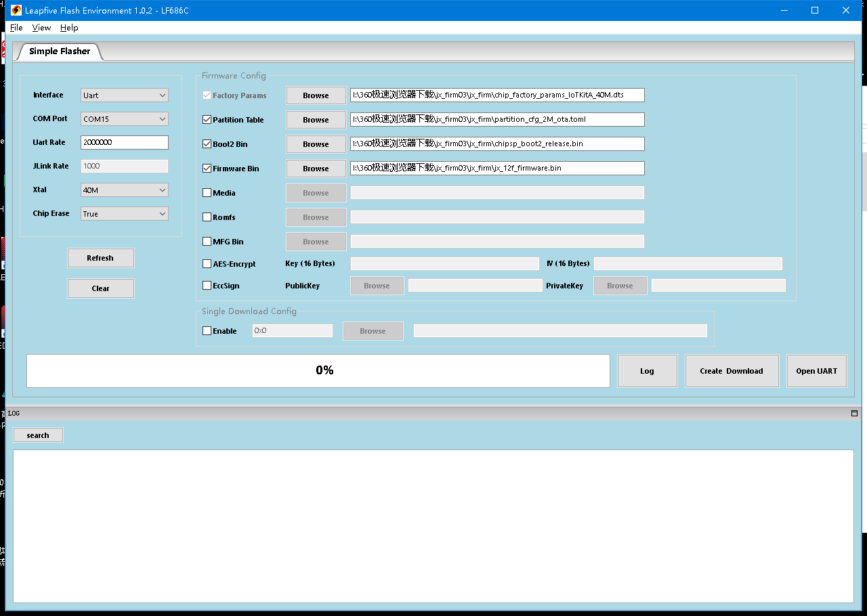Toggle the Boot2 Bin checkbox
This screenshot has width=867, height=616.
pos(207,144)
